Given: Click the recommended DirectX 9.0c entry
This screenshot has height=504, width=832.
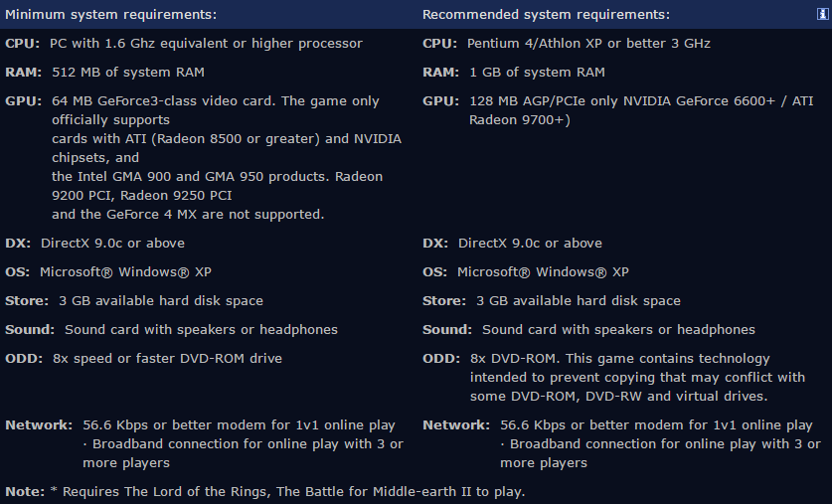Looking at the screenshot, I should pos(530,244).
